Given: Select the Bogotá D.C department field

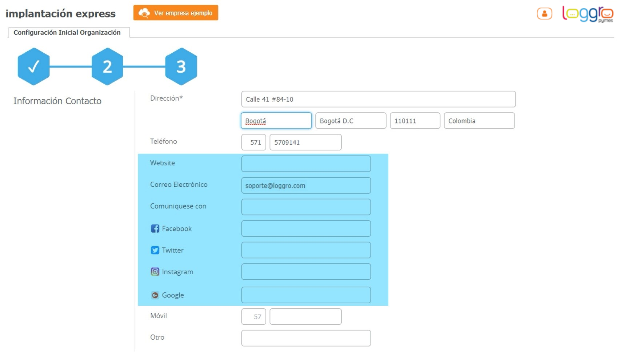Looking at the screenshot, I should 351,121.
